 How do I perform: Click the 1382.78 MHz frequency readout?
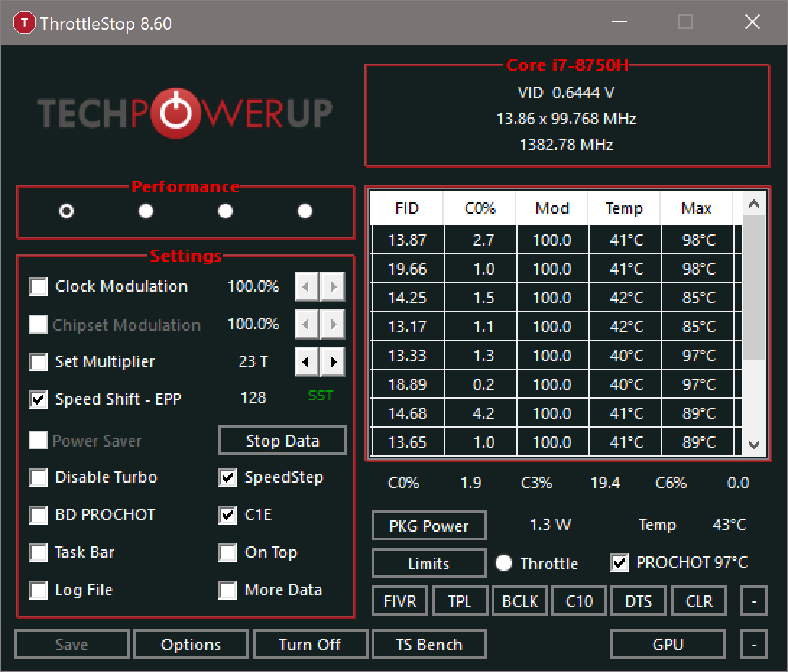coord(566,145)
